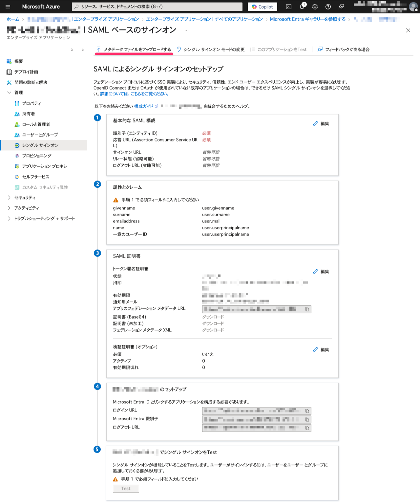Screen dimensions: 420x504
Task: Click メタデータ ファイルをアップロードする
Action: click(134, 50)
